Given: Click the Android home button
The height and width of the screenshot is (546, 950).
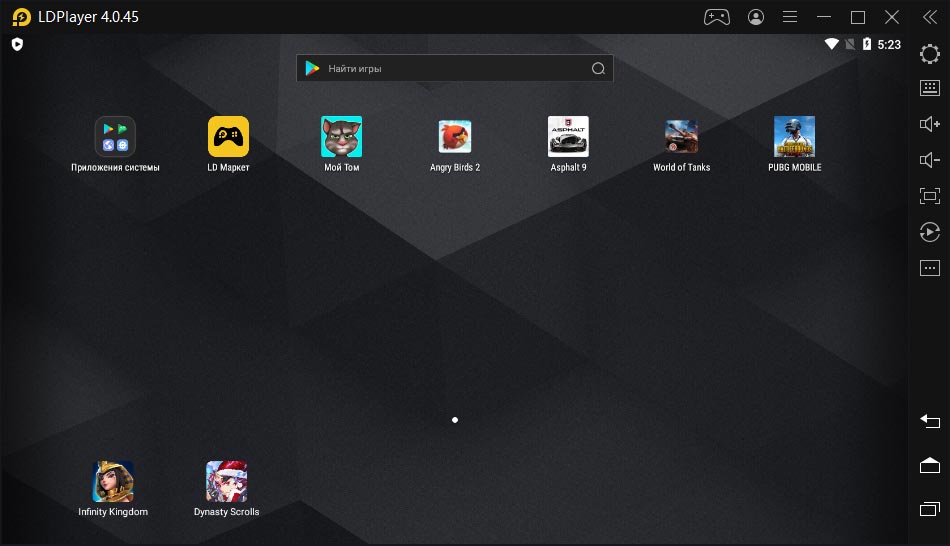Looking at the screenshot, I should [930, 465].
